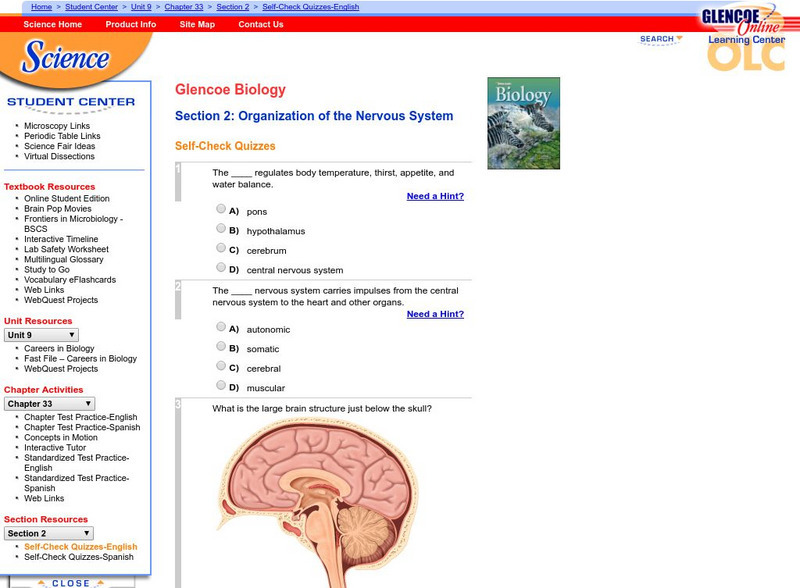Viewport: 800px width, 588px height.
Task: Open Interactive Tutor
Action: point(55,448)
